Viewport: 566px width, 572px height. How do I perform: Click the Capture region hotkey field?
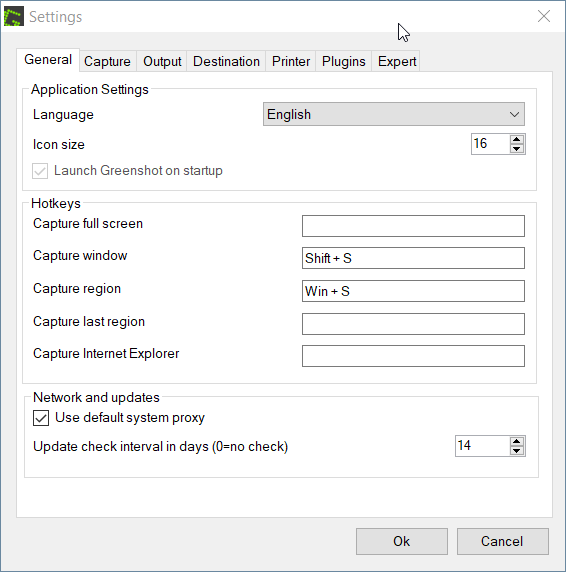pyautogui.click(x=413, y=291)
